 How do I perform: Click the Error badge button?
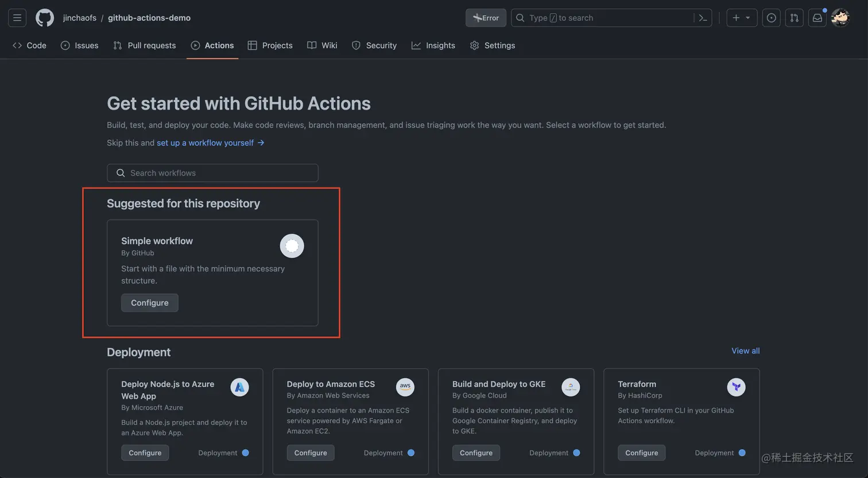tap(486, 18)
